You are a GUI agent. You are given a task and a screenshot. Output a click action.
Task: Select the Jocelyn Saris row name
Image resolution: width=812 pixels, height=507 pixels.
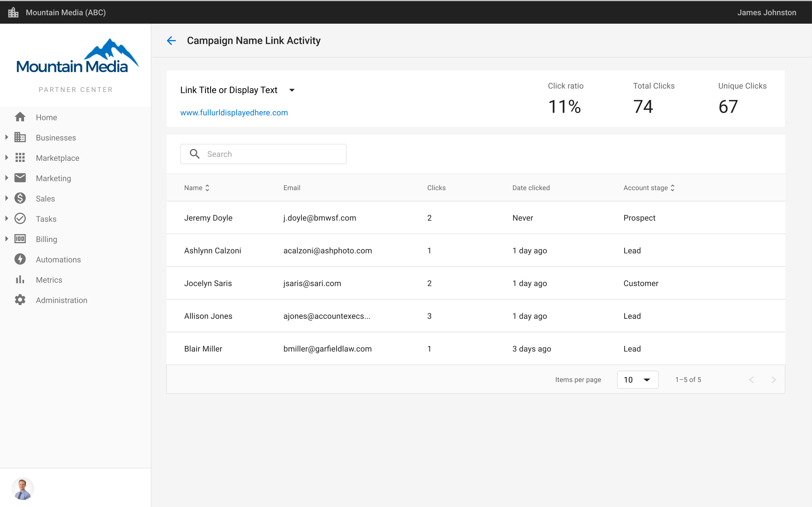point(208,283)
